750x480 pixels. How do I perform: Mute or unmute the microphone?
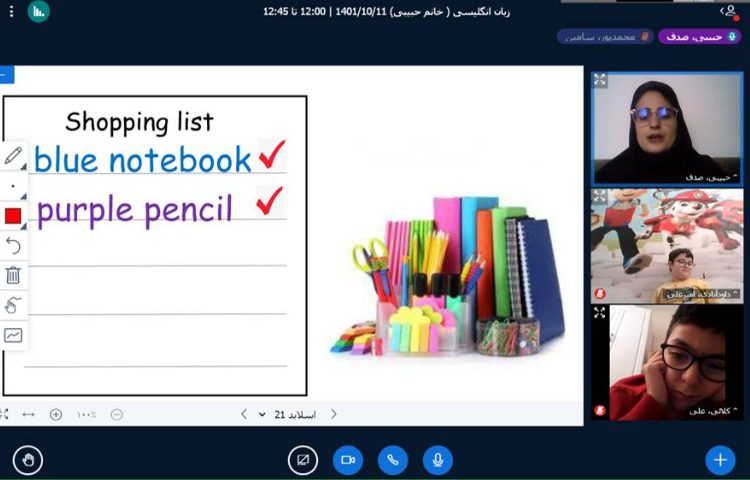[437, 459]
